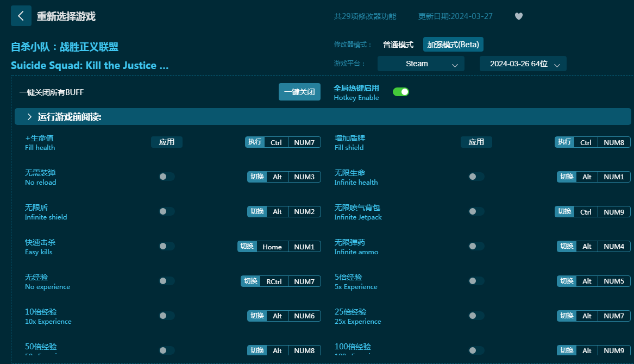Screen dimensions: 634x364
Task: Click 执行 for Fill shield hotkey
Action: [x=564, y=142]
